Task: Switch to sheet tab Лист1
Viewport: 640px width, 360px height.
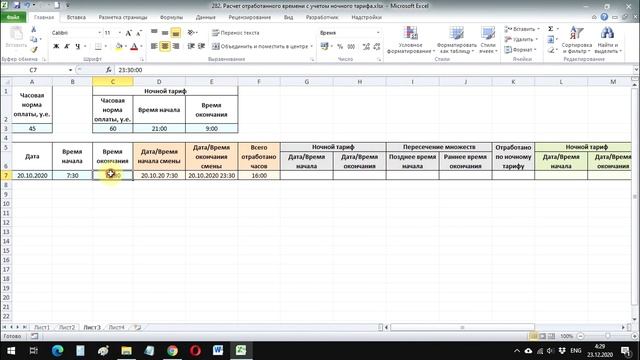Action: pos(42,327)
